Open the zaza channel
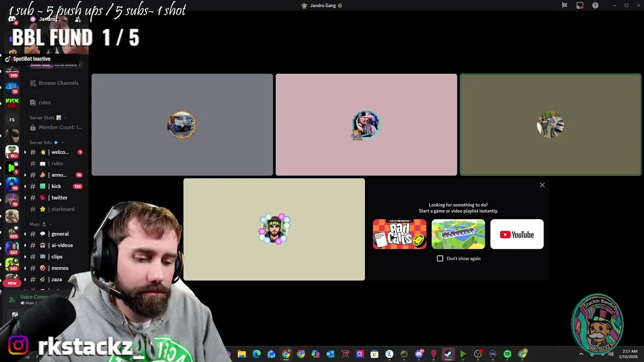The height and width of the screenshot is (362, 644). (x=55, y=280)
